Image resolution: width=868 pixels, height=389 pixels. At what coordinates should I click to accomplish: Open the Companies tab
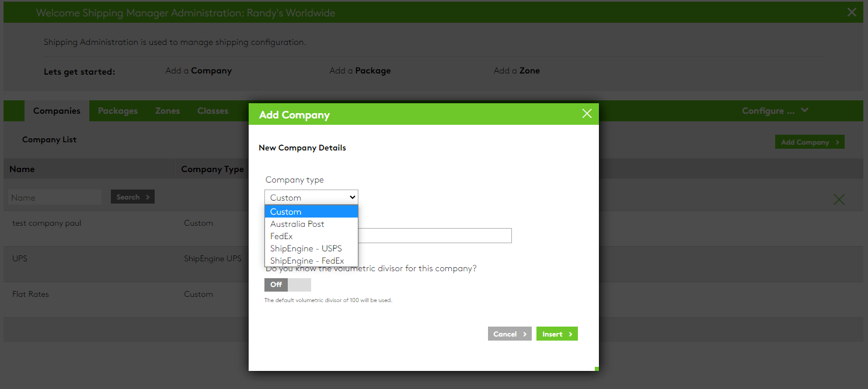(x=56, y=110)
